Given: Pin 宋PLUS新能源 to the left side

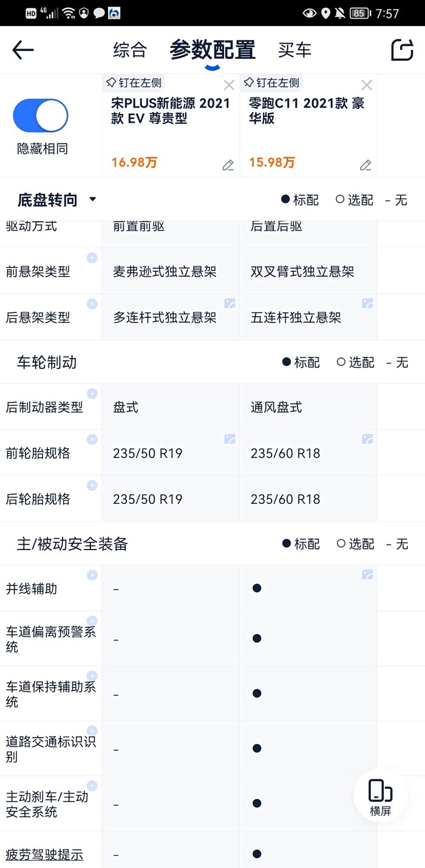Looking at the screenshot, I should point(134,83).
